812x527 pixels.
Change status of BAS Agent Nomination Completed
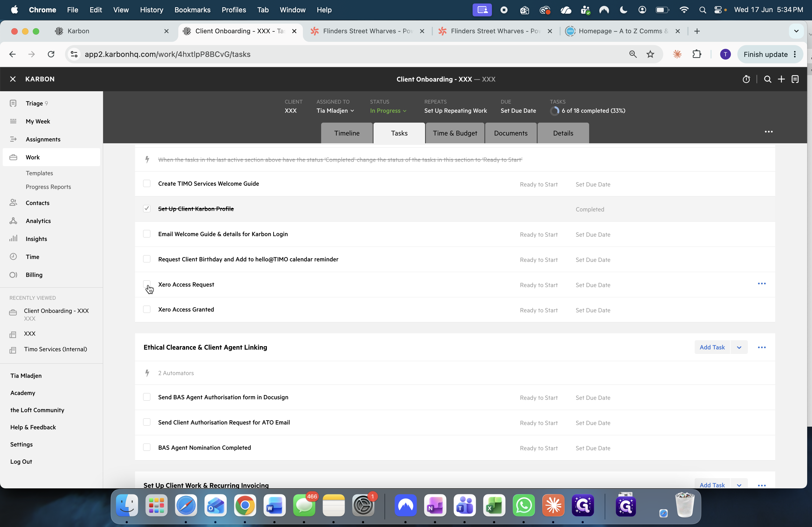(538, 448)
